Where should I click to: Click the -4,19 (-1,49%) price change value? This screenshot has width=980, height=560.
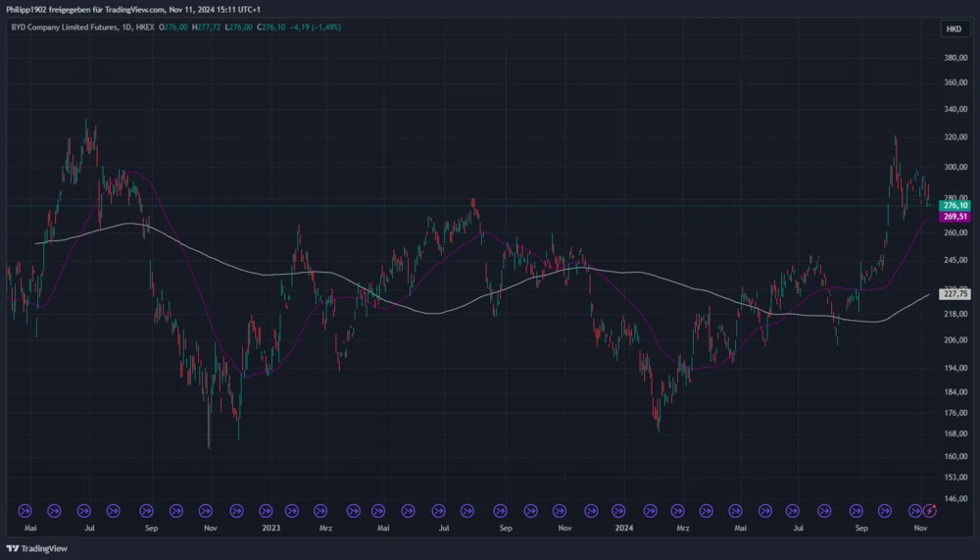[312, 27]
